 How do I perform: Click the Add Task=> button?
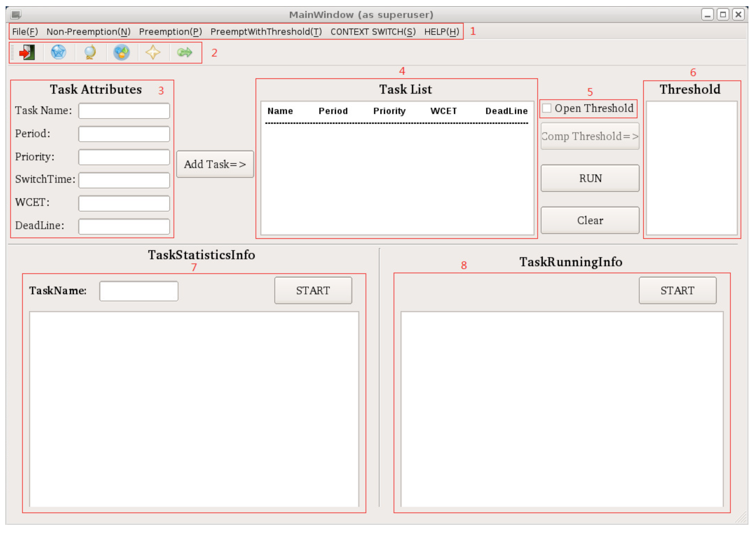tap(215, 165)
